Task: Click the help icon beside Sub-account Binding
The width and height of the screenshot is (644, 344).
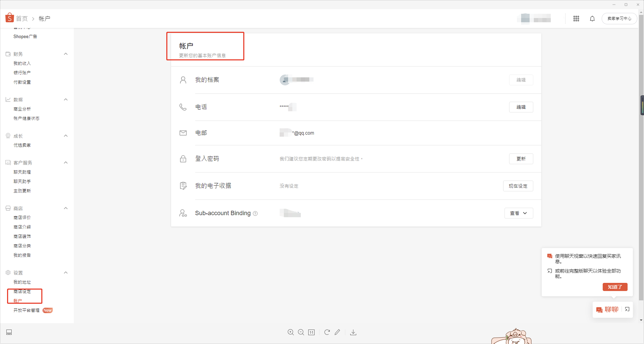Action: 255,214
